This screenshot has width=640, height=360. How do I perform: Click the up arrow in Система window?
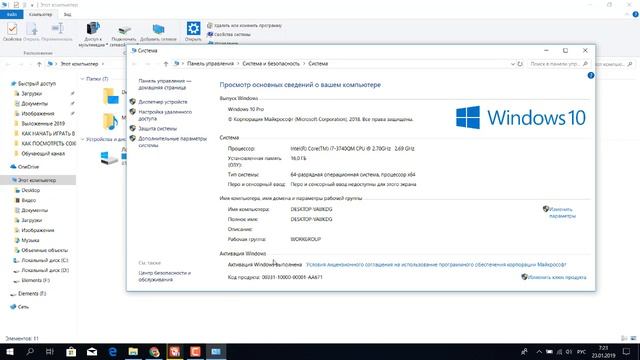(166, 64)
